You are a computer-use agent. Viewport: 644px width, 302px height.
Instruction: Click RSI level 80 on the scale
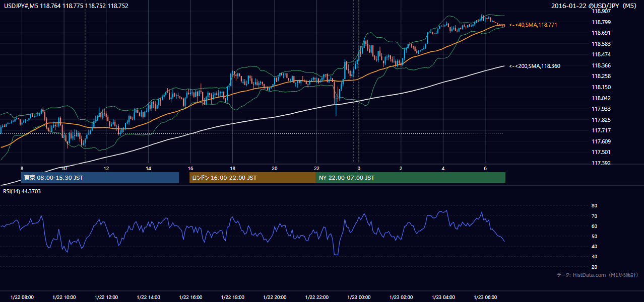pos(594,206)
